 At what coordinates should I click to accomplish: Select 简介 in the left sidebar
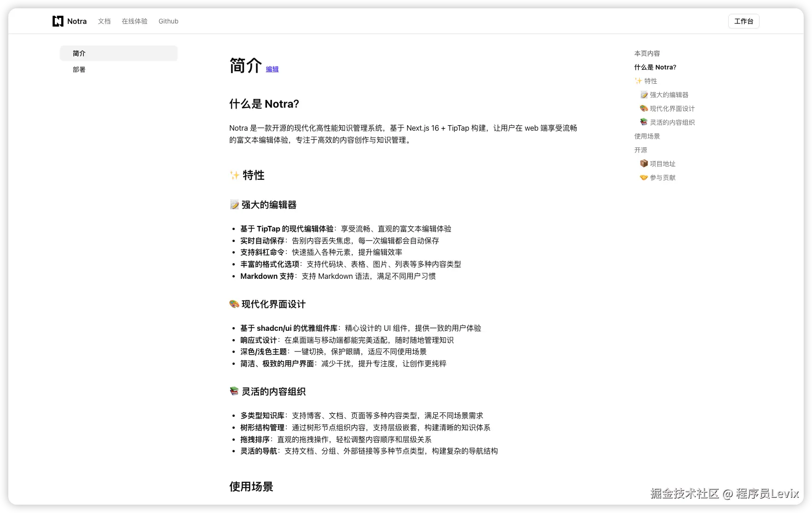click(x=79, y=53)
